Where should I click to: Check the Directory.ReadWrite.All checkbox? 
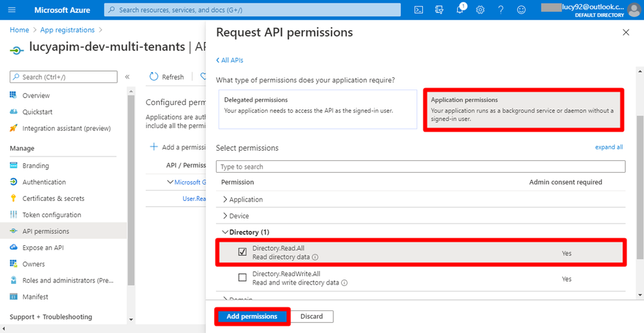[x=242, y=278]
